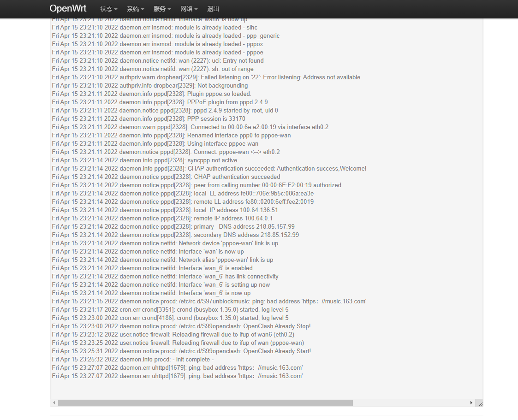Click the 'OpenClash Already Start!' line
This screenshot has height=420, width=518.
[x=181, y=351]
